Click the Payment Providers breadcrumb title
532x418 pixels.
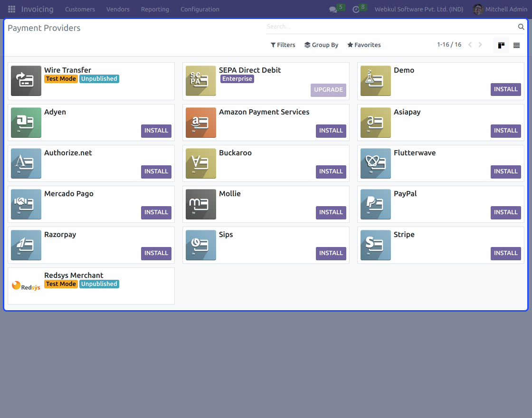pos(44,28)
